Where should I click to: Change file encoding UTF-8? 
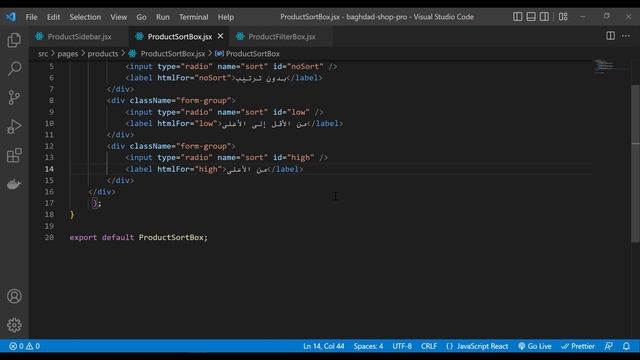402,346
